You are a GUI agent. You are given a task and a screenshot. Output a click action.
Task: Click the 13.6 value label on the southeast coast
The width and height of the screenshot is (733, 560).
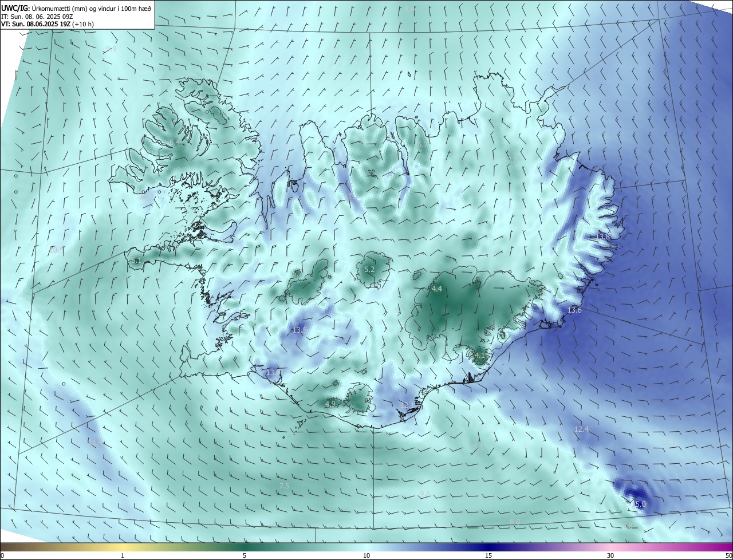tap(574, 310)
